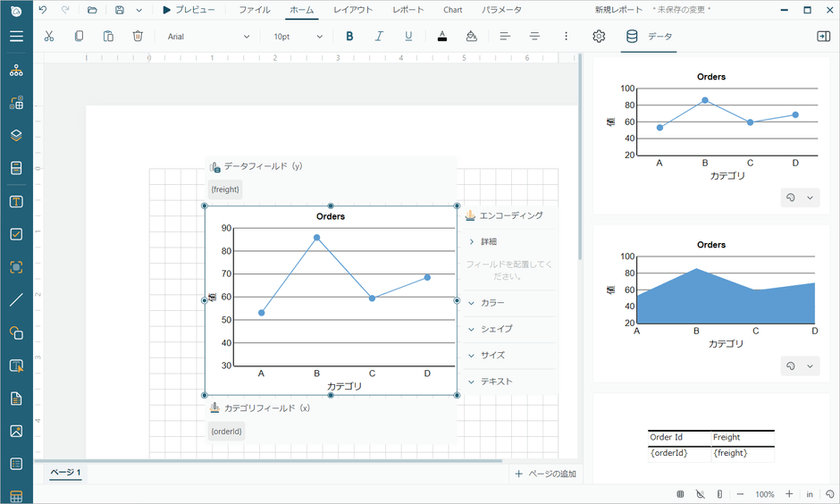Click the text color swatch button
The height and width of the screenshot is (504, 840).
(441, 37)
